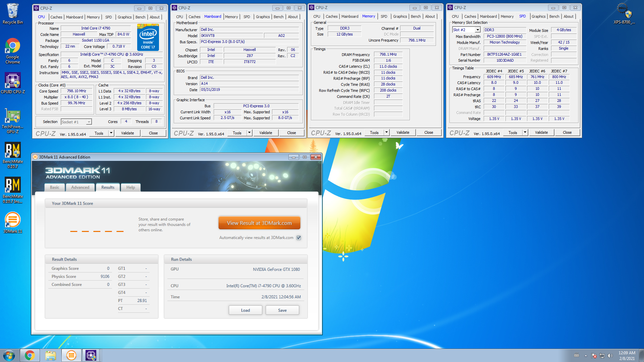Viewport: 644px width, 362px height.
Task: Open the XPS-8700 desktop file icon
Action: pyautogui.click(x=624, y=14)
